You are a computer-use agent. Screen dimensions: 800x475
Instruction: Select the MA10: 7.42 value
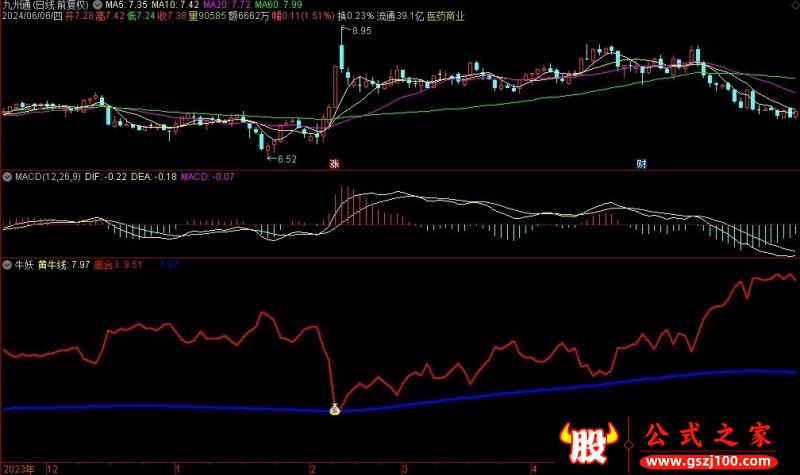(176, 5)
